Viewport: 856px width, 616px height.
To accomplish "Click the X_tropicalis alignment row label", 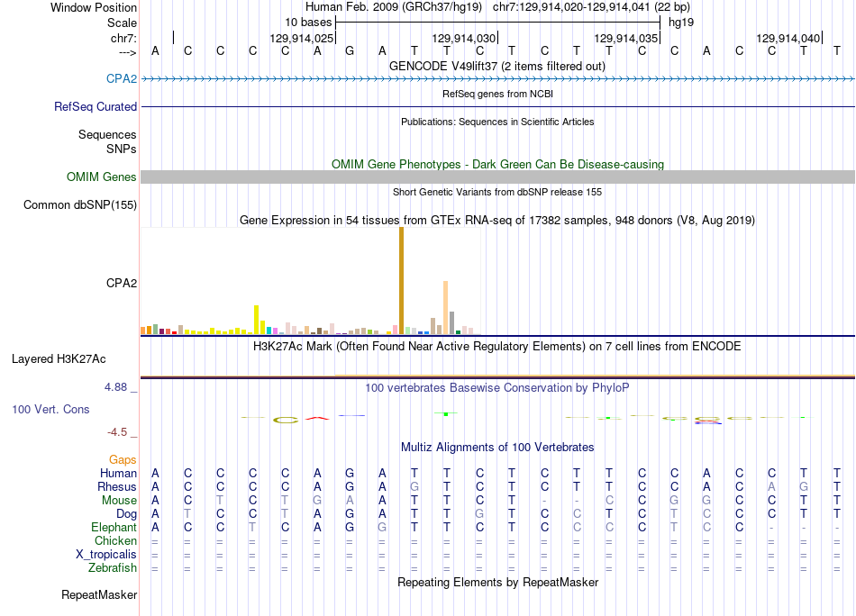I will click(106, 555).
